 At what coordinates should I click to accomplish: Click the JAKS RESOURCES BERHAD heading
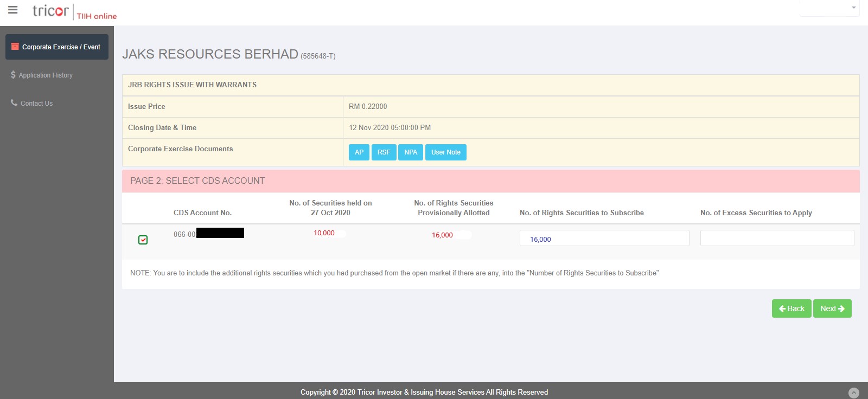[210, 54]
